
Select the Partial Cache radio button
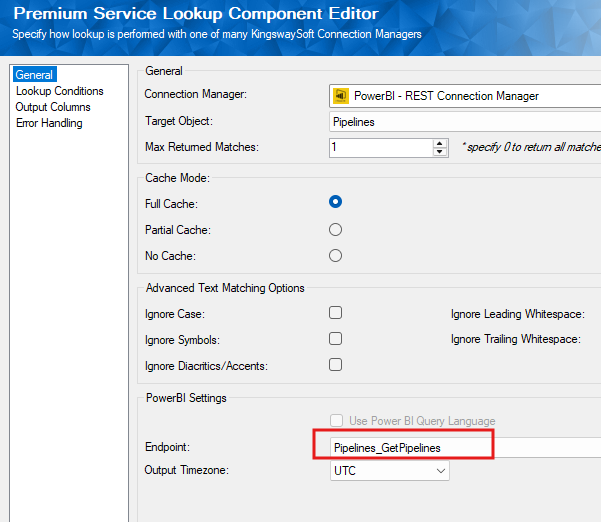pos(335,230)
